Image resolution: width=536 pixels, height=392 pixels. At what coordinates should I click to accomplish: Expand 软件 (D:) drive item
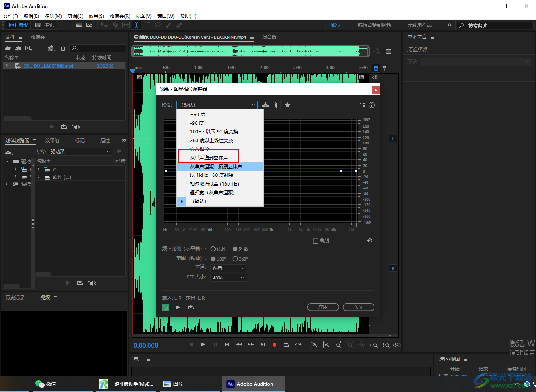click(39, 177)
